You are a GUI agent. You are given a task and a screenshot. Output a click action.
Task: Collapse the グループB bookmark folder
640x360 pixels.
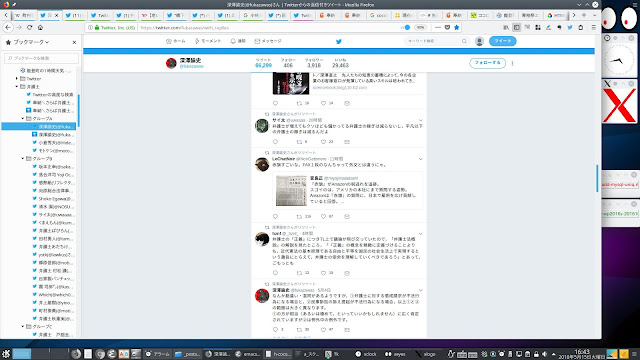click(23, 158)
